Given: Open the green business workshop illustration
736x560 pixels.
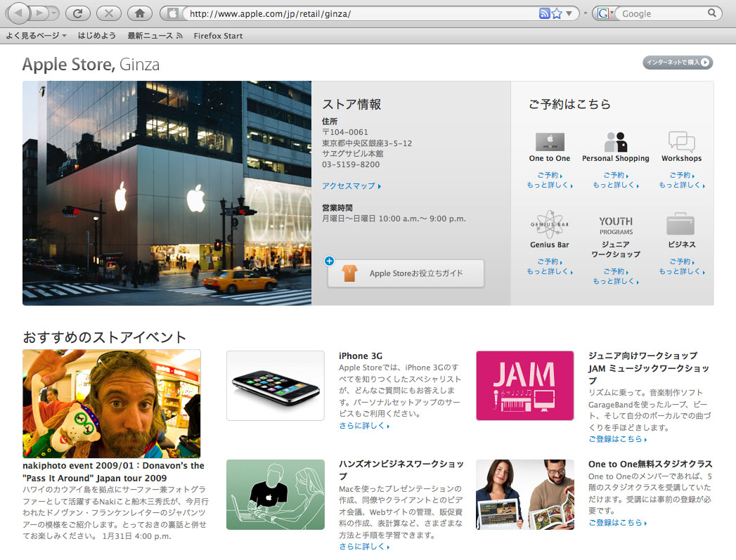Looking at the screenshot, I should point(276,495).
